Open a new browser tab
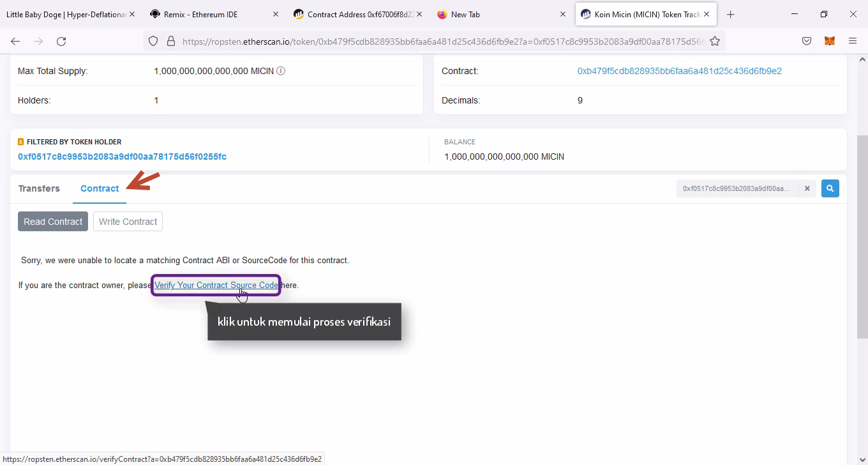 tap(730, 14)
